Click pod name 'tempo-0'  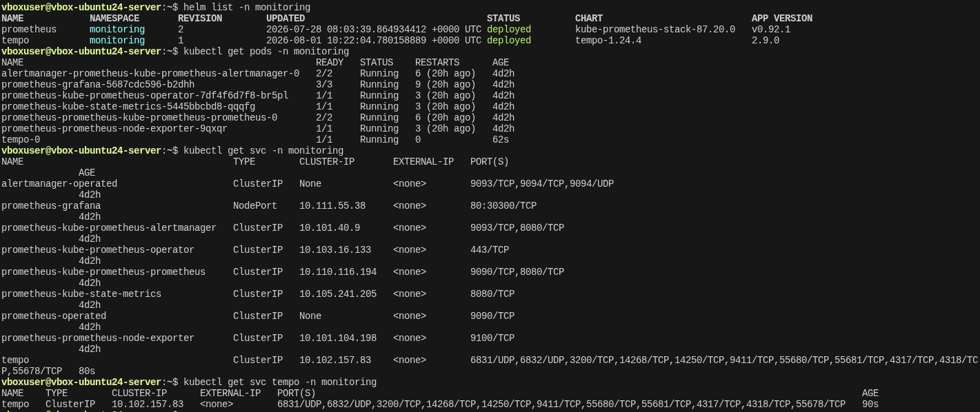(21, 140)
